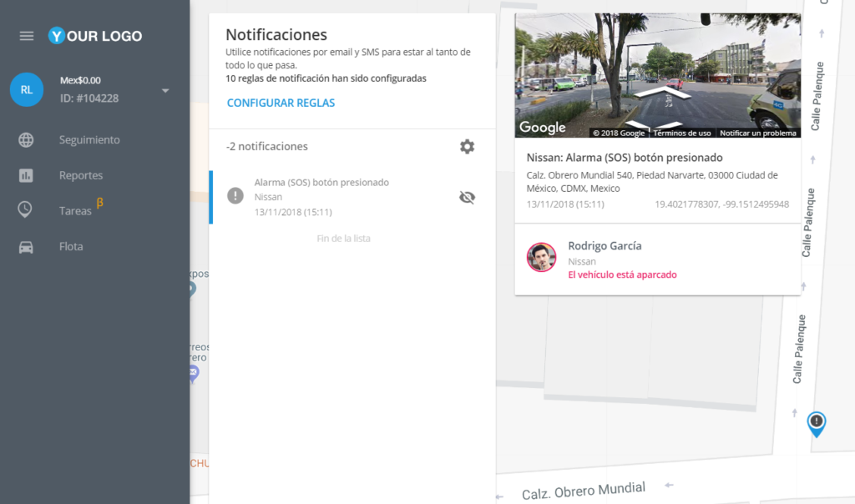855x504 pixels.
Task: Click Notificar un problema link
Action: click(x=758, y=133)
